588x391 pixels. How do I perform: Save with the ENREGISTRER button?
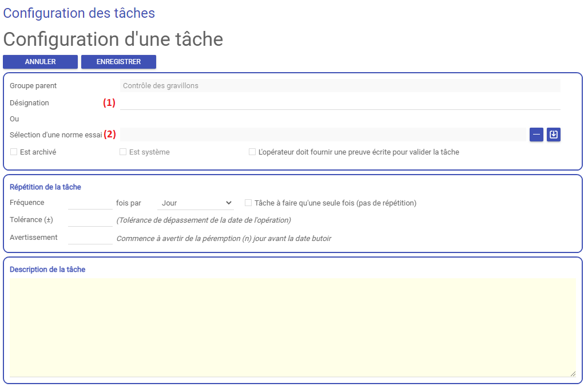pos(118,62)
